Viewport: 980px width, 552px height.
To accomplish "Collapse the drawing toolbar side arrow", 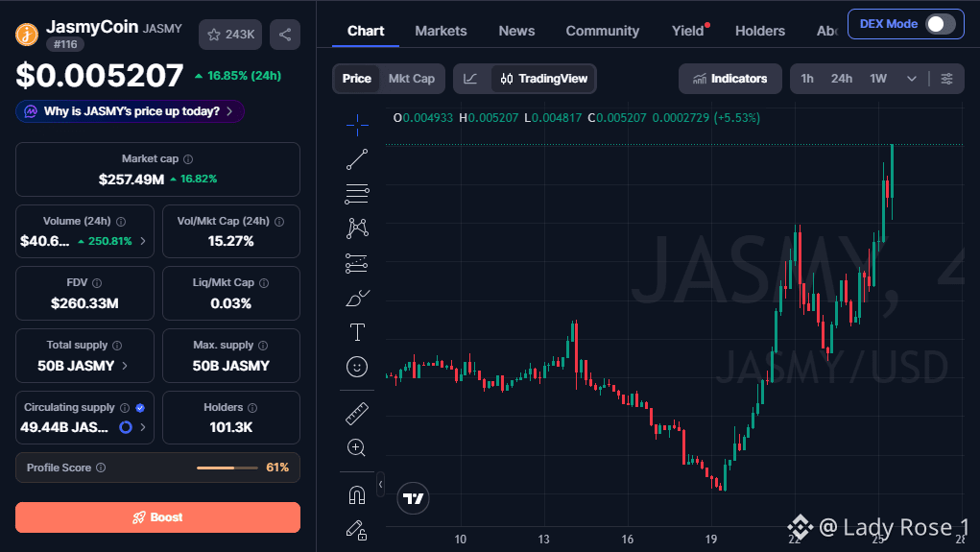I will coord(380,485).
